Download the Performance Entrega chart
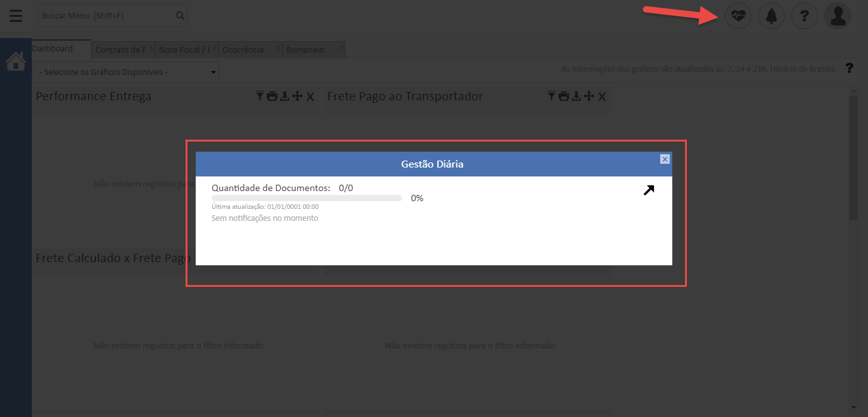The image size is (868, 417). (x=285, y=96)
